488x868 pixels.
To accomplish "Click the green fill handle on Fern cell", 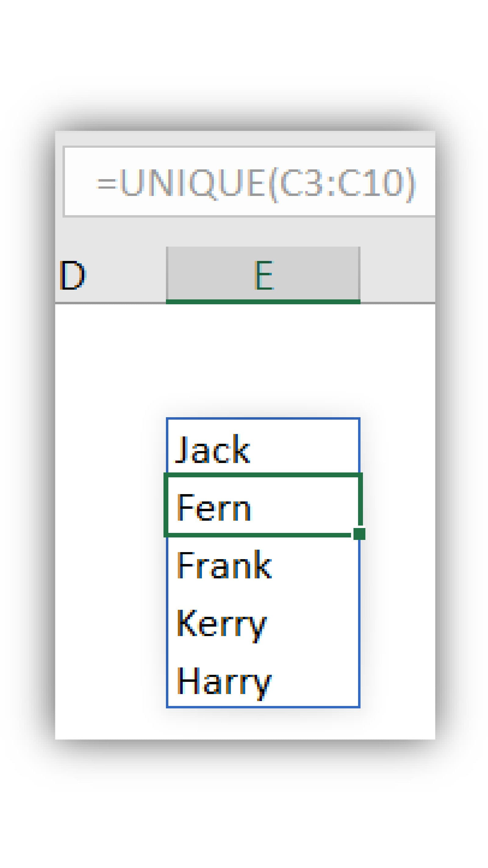I will pyautogui.click(x=359, y=534).
